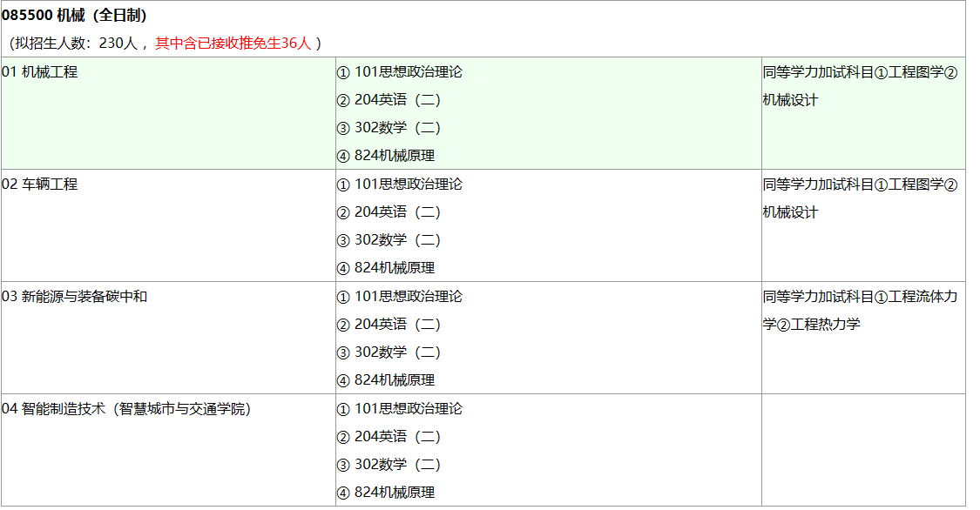980x510 pixels.
Task: Click red text 其中含已接收推免生36人
Action: tap(233, 43)
